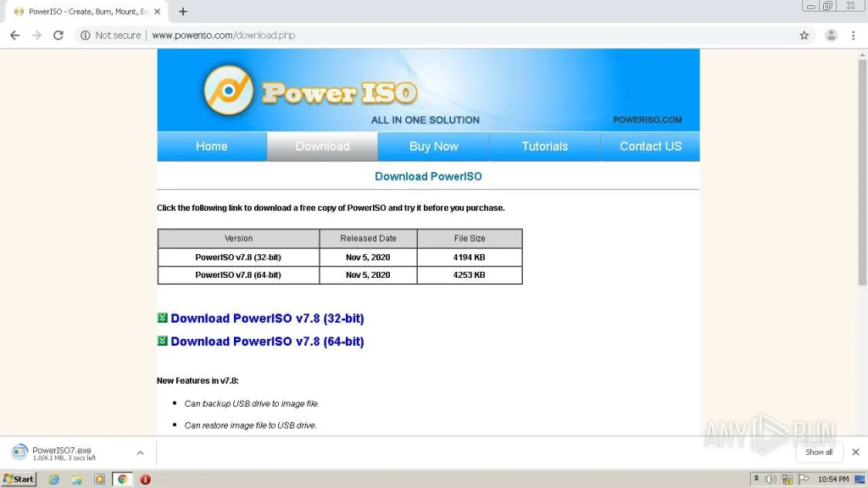This screenshot has height=488, width=868.
Task: Show hidden system tray icons
Action: 756,480
